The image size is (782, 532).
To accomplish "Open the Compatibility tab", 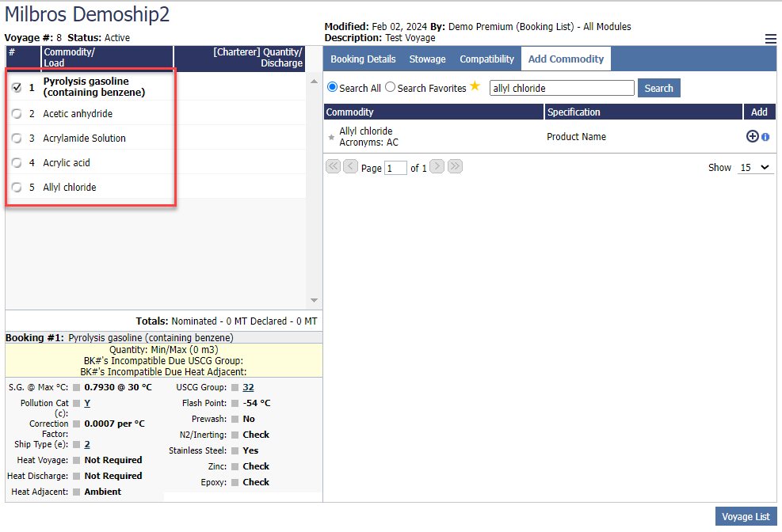I will 486,59.
